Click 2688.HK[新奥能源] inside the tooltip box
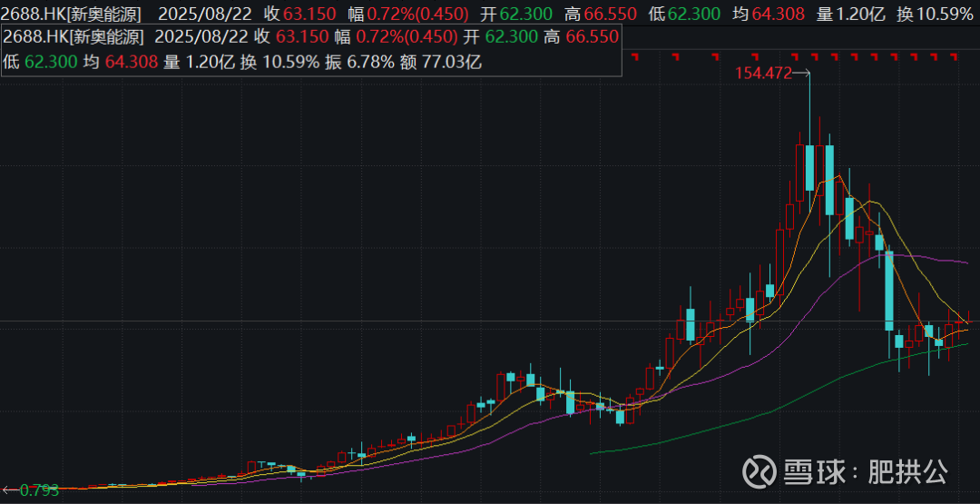 pos(73,37)
